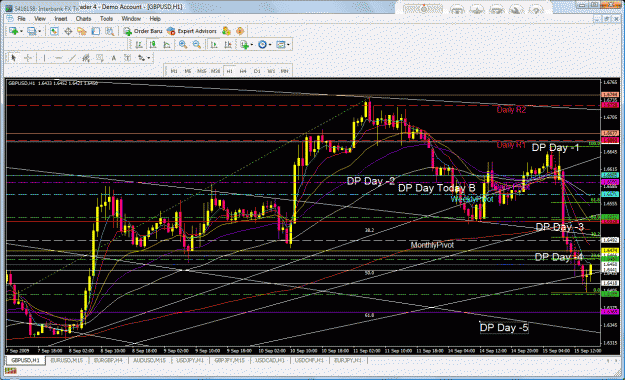Open the Window menu

click(x=131, y=19)
